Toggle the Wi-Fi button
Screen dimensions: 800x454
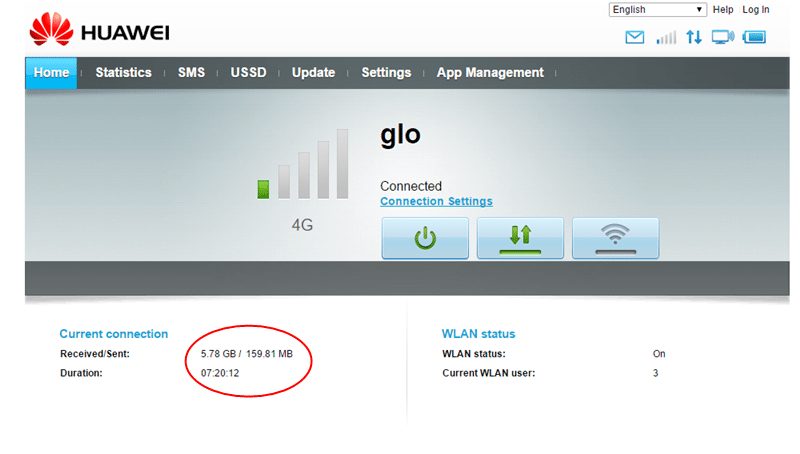click(615, 238)
